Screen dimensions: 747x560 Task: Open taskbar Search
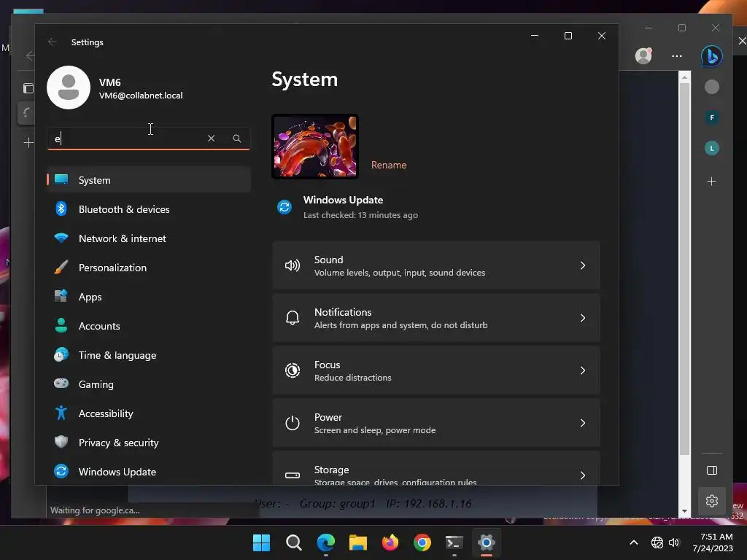293,542
